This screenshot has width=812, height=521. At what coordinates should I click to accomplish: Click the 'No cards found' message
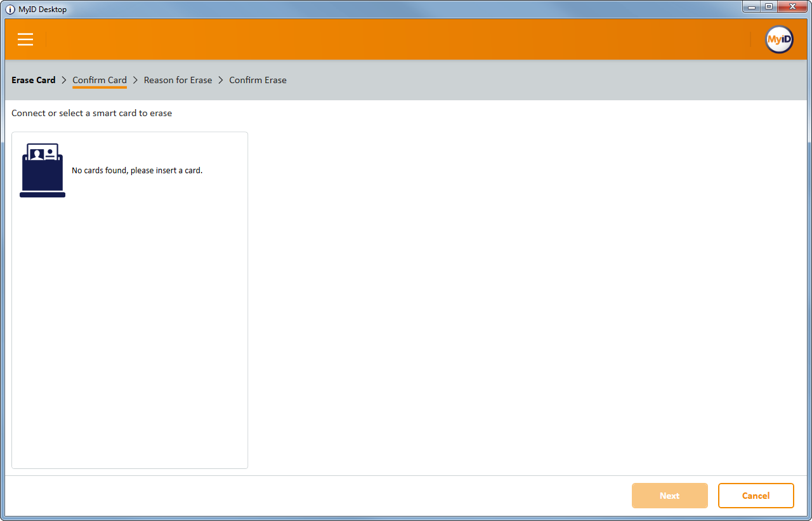pos(137,171)
